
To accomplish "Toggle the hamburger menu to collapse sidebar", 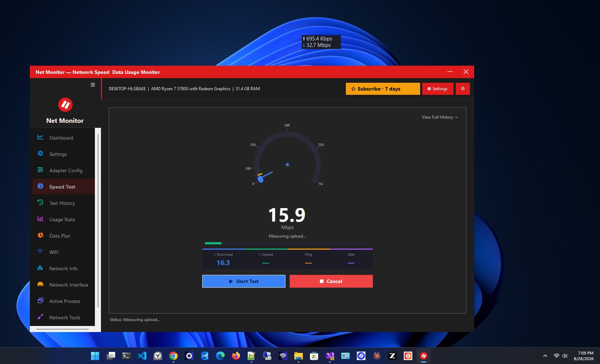I will [93, 85].
